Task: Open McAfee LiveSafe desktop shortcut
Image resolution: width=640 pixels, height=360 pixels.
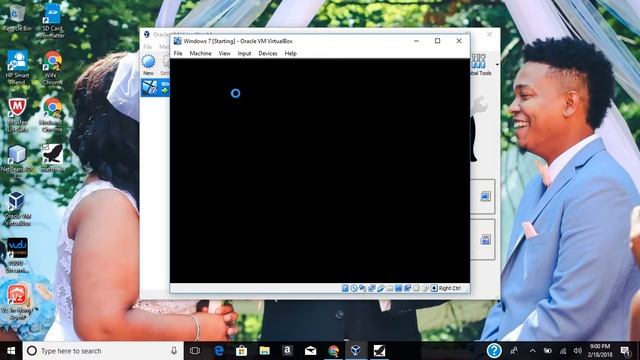Action: tap(17, 115)
